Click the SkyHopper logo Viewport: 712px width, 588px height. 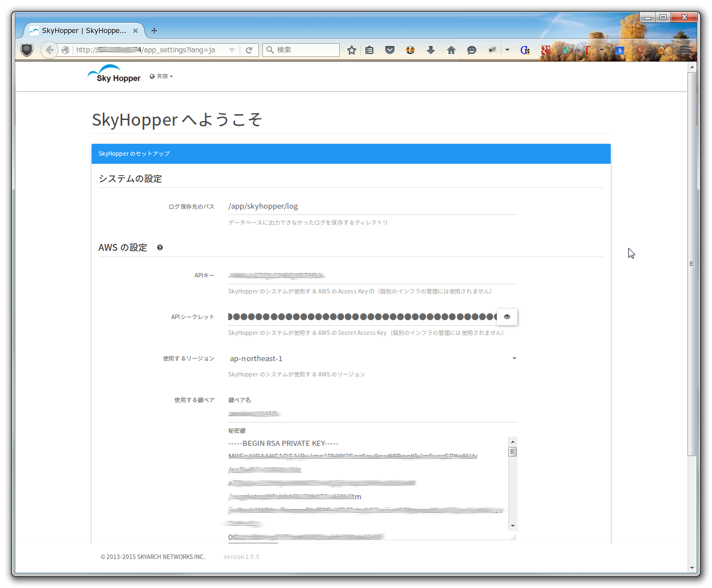tap(114, 74)
